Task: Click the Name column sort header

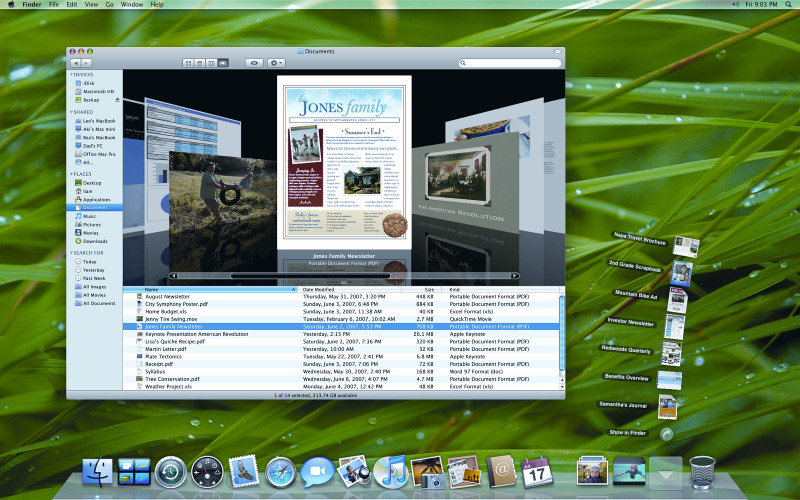Action: 211,289
